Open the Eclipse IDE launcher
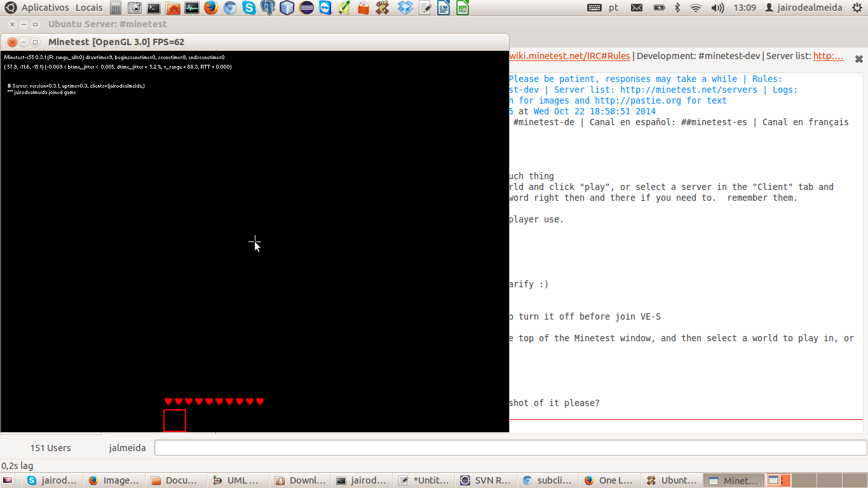868x488 pixels. (306, 8)
